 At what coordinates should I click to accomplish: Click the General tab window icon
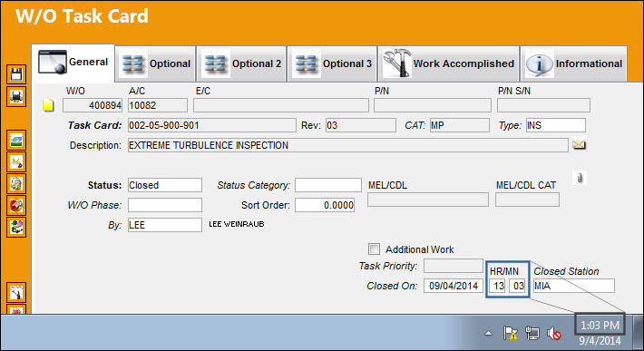click(53, 63)
